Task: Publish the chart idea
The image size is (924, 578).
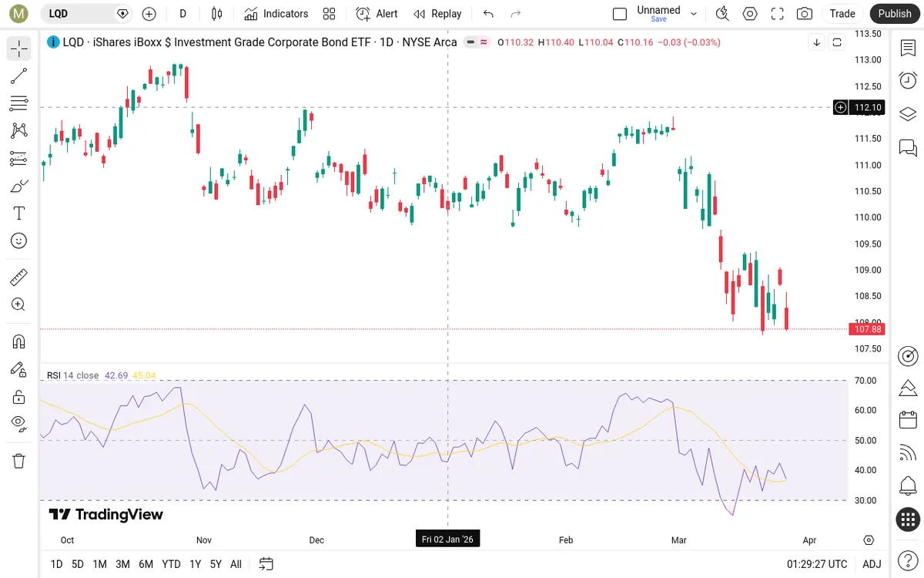Action: [895, 14]
